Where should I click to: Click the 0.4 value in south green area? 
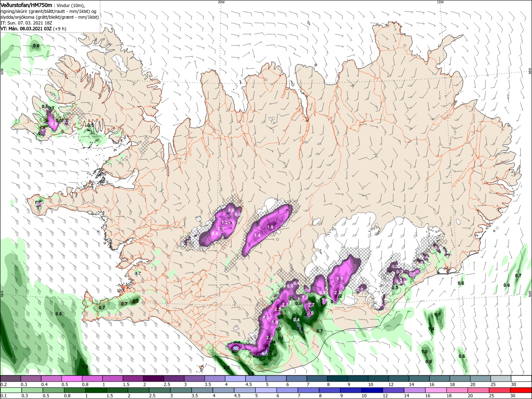pos(296,320)
